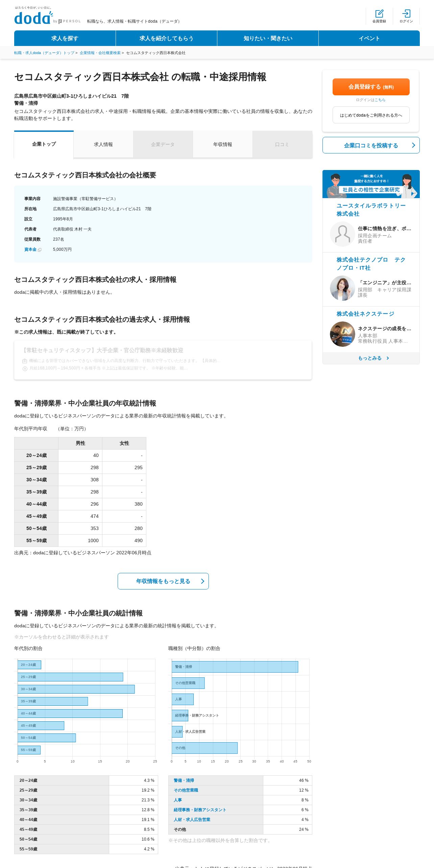Open the 求人を探す menu
This screenshot has height=868, width=434.
click(x=65, y=38)
